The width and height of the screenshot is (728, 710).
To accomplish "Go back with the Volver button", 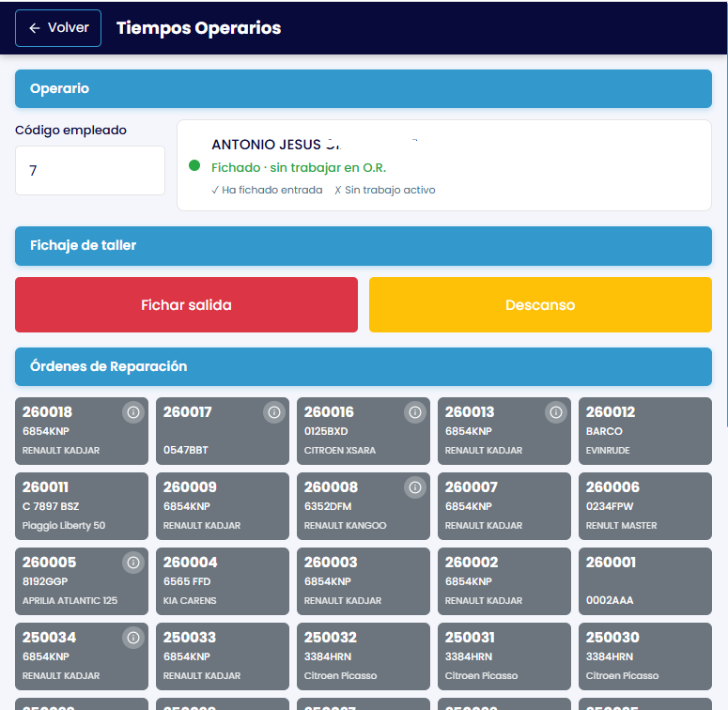I will [58, 28].
